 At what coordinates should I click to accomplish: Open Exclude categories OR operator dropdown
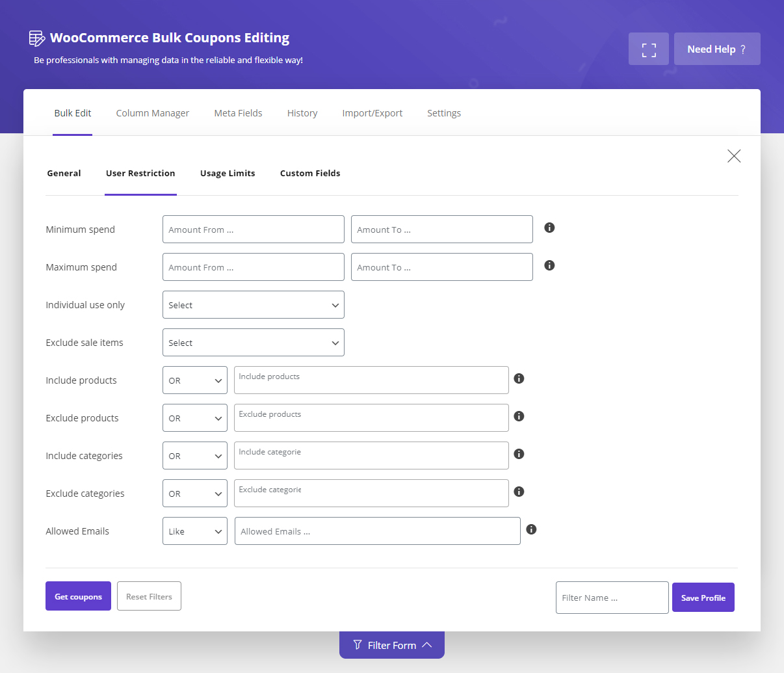(x=195, y=494)
